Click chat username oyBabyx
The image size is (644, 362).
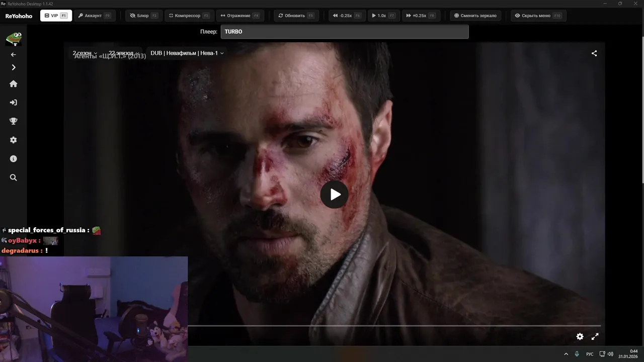click(x=22, y=240)
